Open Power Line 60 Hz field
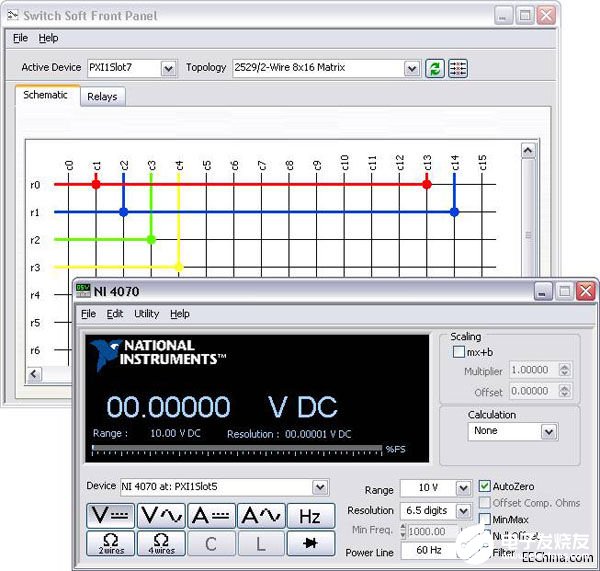Screen dimensions: 600x571 click(x=429, y=550)
